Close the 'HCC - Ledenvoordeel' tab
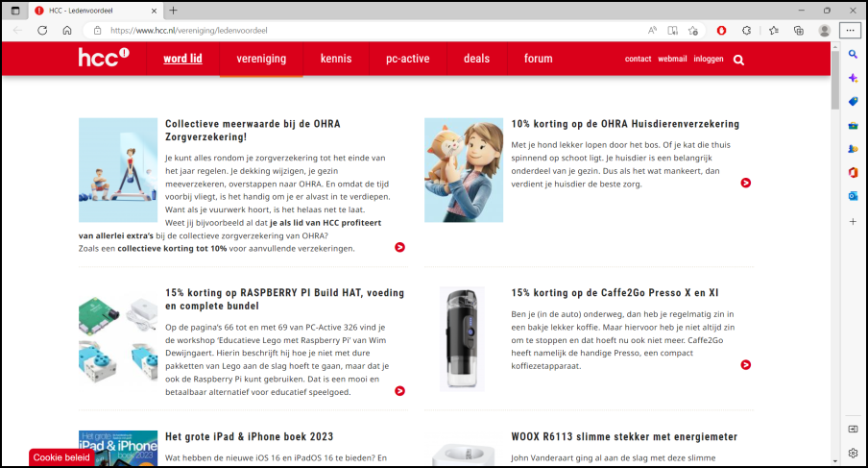Screen dimensions: 868x468 (154, 11)
